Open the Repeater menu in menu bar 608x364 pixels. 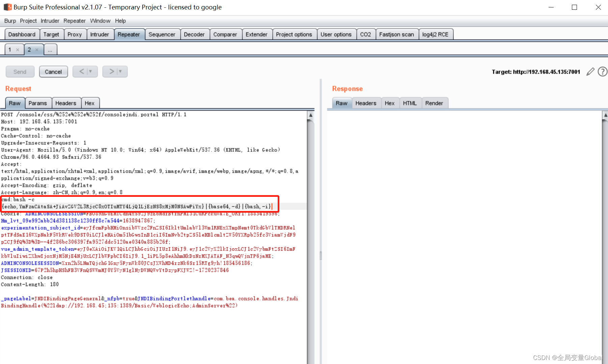(75, 21)
